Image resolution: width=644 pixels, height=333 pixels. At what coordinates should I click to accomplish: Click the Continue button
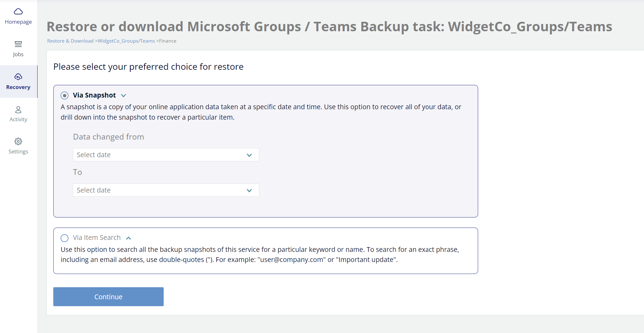(x=108, y=297)
